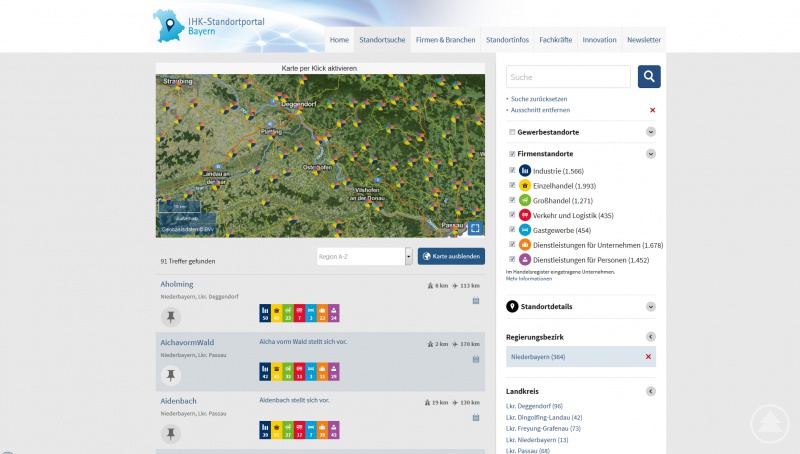Image resolution: width=800 pixels, height=454 pixels.
Task: Click the IHK-Standortportal Bayern logo
Action: click(x=209, y=26)
